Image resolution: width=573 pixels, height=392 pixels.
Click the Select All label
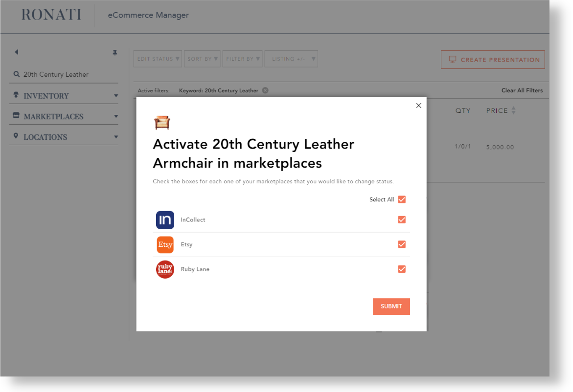(x=382, y=199)
